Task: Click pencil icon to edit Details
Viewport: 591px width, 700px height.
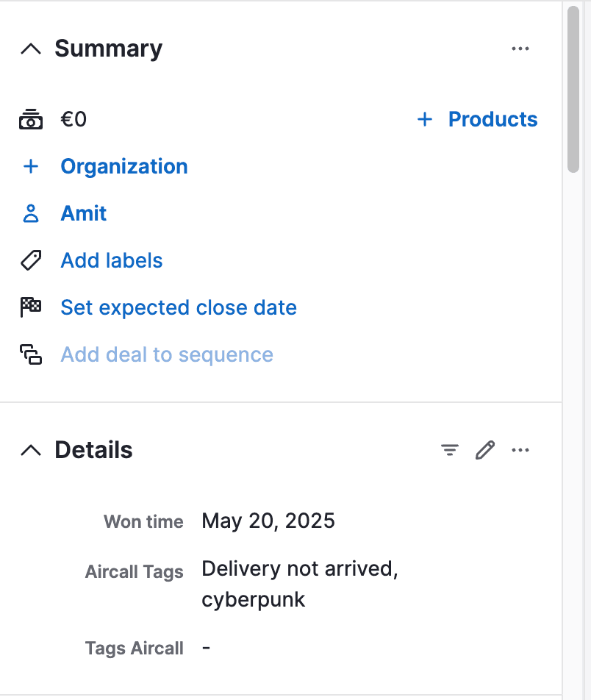Action: pyautogui.click(x=485, y=450)
